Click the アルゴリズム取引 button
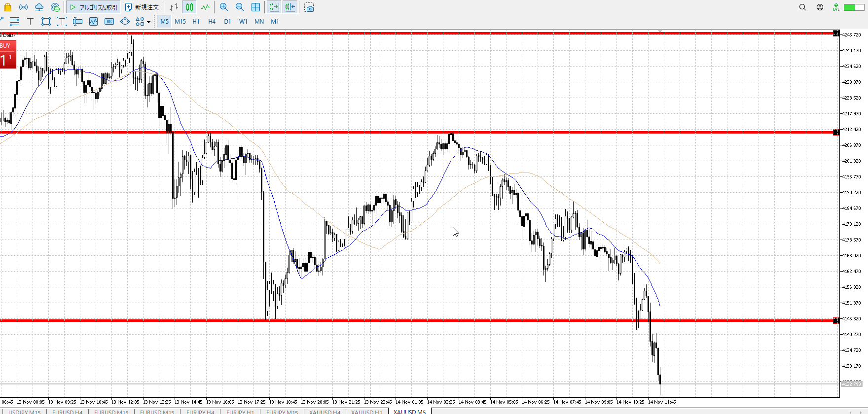The height and width of the screenshot is (414, 868). [x=94, y=7]
